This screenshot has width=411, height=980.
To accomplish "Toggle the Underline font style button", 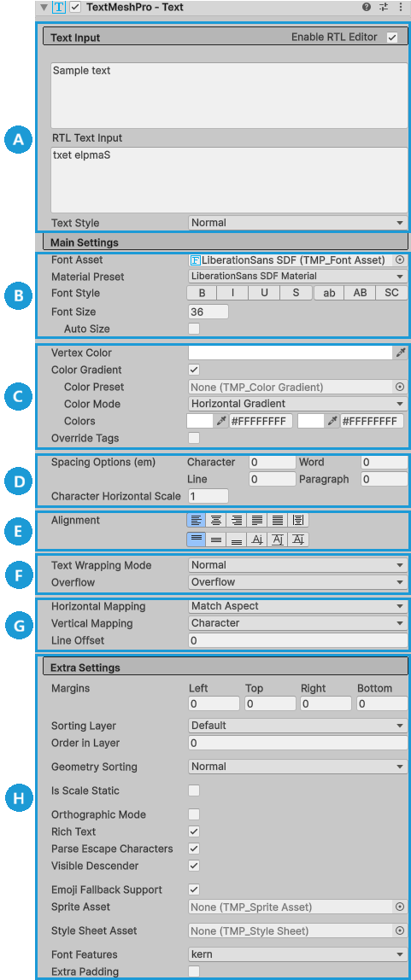I will tap(264, 293).
